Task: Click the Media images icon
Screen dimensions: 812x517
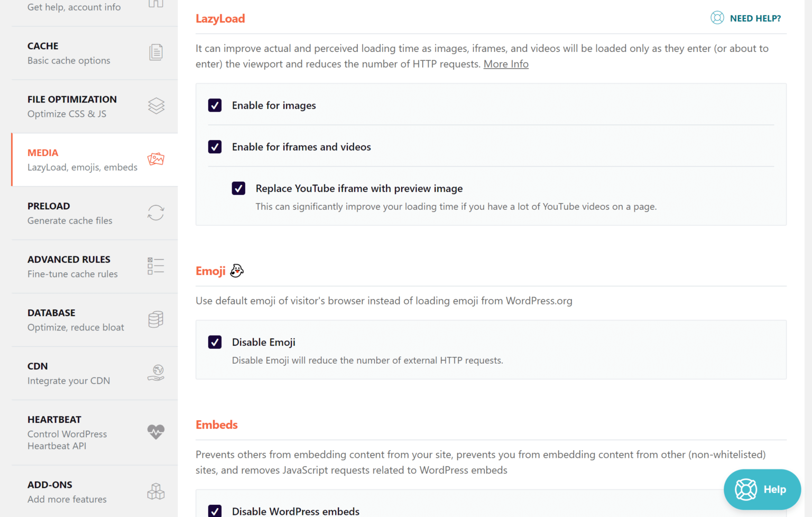Action: pos(156,159)
